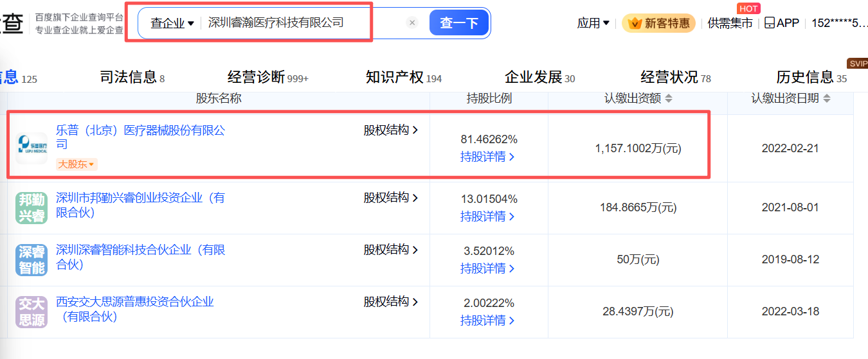Open 持股详情 for 81.46262% holder
The height and width of the screenshot is (359, 868).
point(488,157)
